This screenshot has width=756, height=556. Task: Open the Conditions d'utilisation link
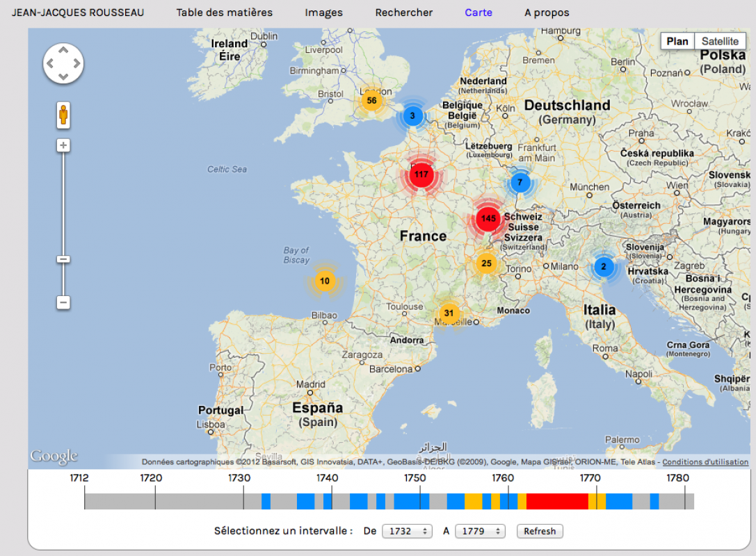tap(705, 462)
